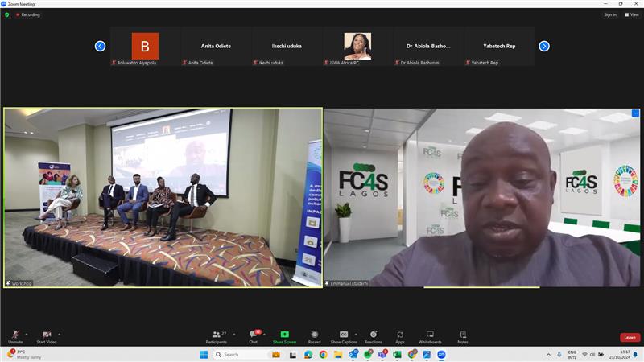Show hidden system tray icons
This screenshot has width=644, height=362.
point(548,355)
